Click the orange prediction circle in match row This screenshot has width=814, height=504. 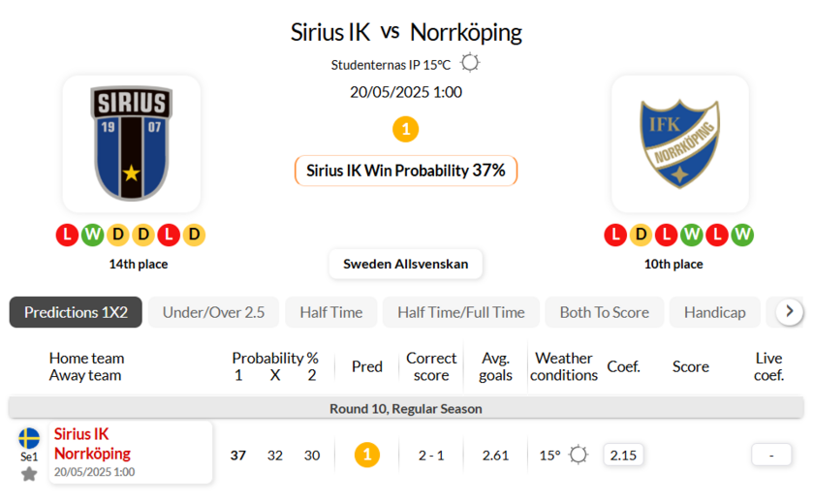[x=366, y=455]
